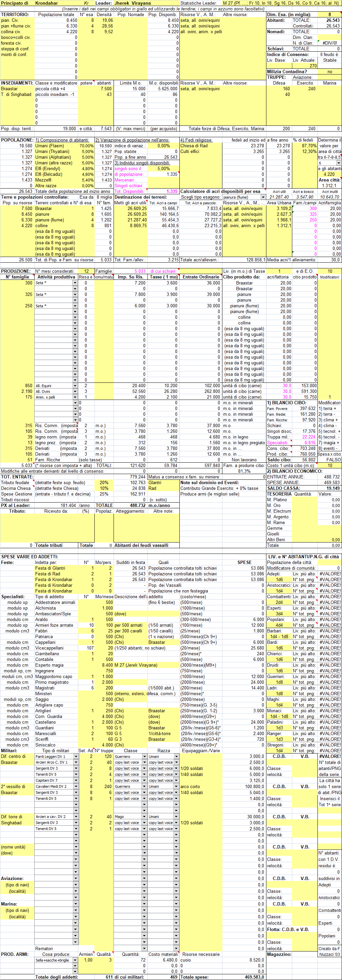Select the 'arco corto' equipment cell
The height and width of the screenshot is (980, 342).
pyautogui.click(x=201, y=786)
